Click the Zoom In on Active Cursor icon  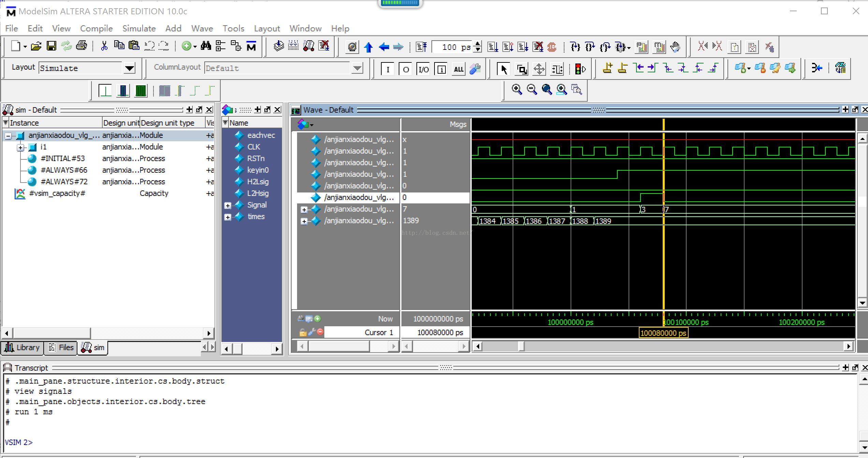click(561, 90)
